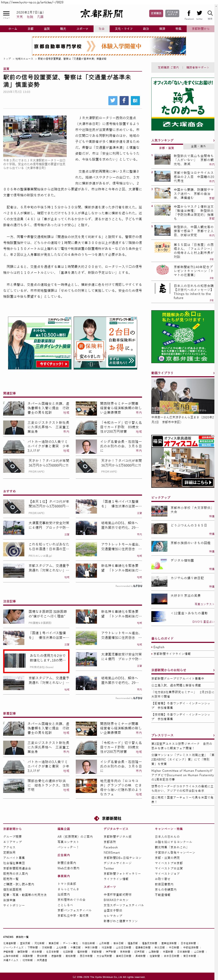This screenshot has width=218, height=980.
Task: Select the 経済 navigation tab
Action: click(162, 29)
